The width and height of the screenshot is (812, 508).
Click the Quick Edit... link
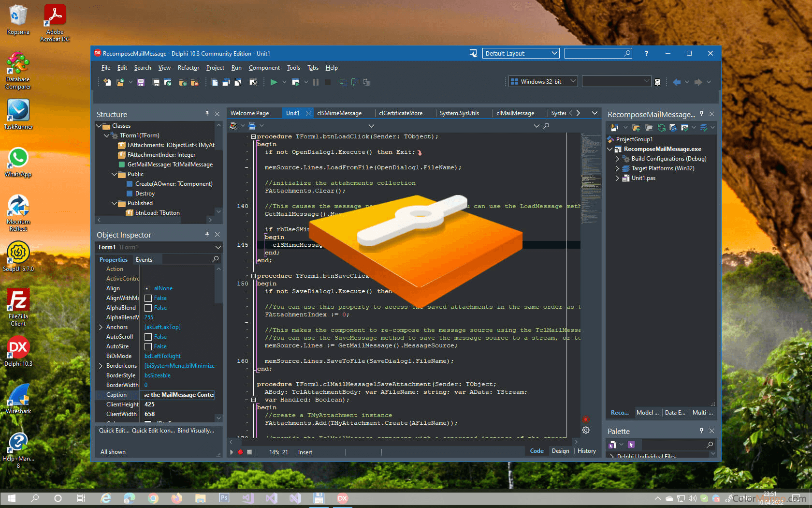click(x=114, y=431)
